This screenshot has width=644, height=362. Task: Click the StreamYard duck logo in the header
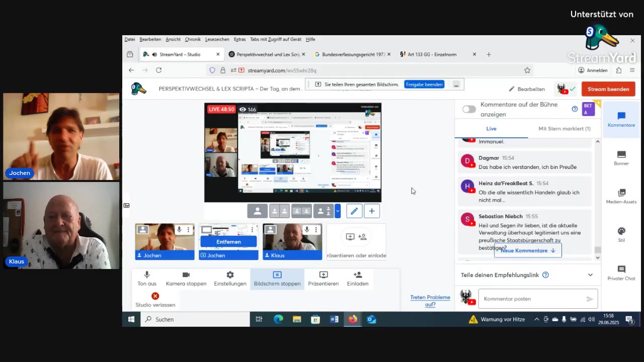[x=138, y=89]
